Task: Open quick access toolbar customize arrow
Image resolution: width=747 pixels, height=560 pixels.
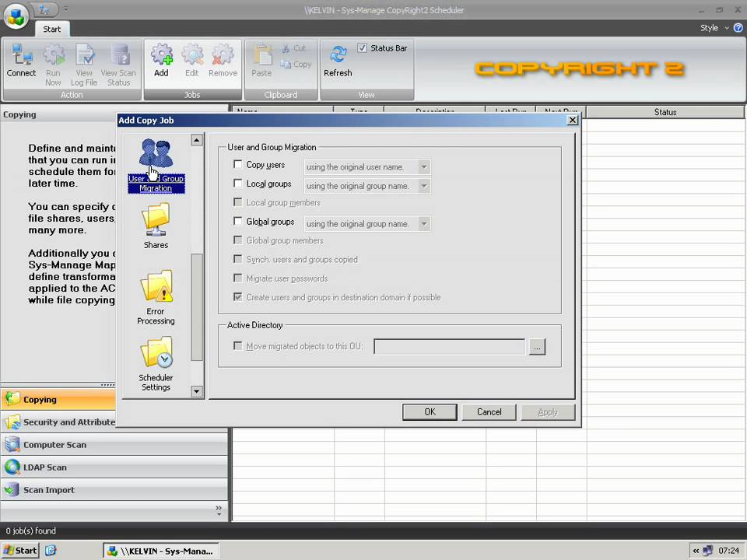Action: (66, 9)
